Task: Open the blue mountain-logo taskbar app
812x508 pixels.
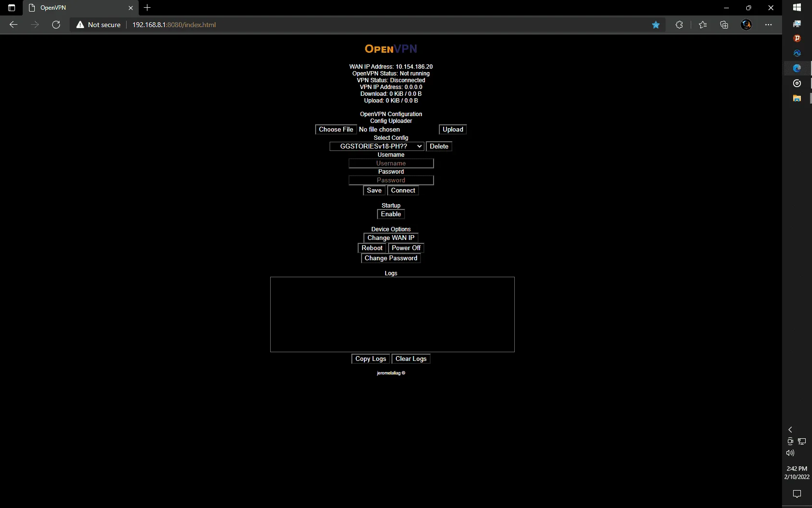Action: [797, 53]
